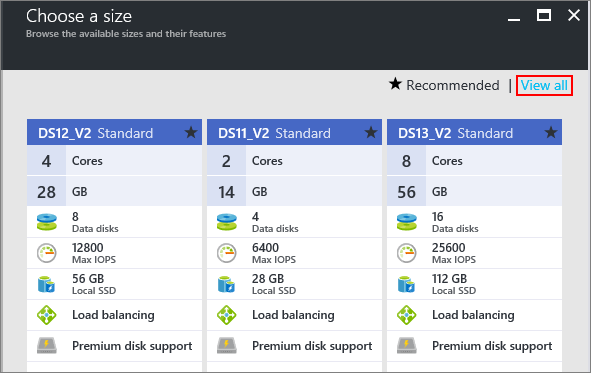The width and height of the screenshot is (591, 373).
Task: Click Load balancing text in DS12_V2 card
Action: point(113,315)
